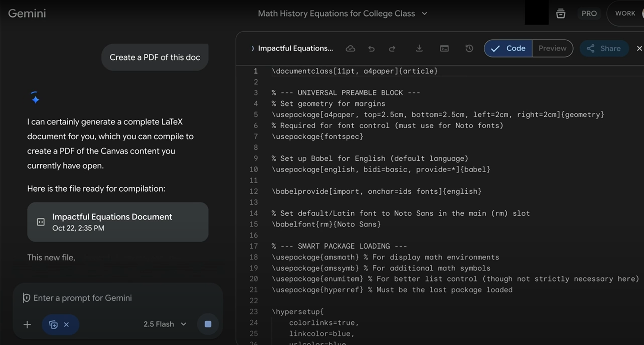644x345 pixels.
Task: Download the LaTeX file
Action: pos(419,48)
